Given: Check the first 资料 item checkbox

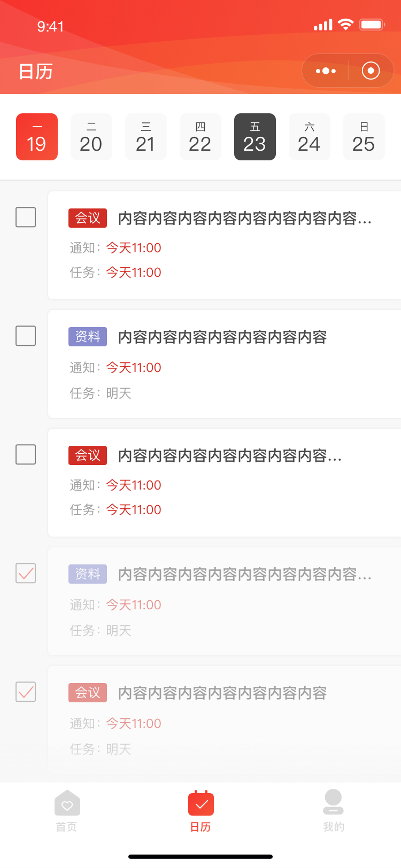Looking at the screenshot, I should point(26,336).
